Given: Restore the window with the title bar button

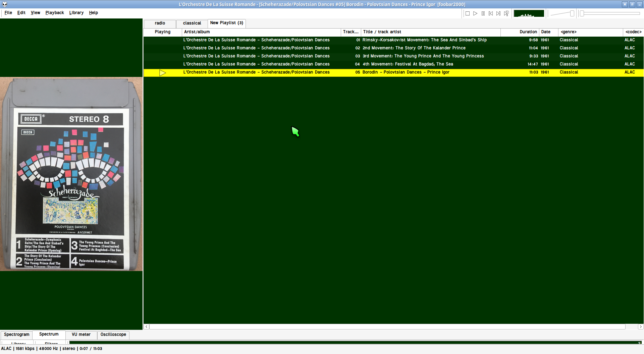Looking at the screenshot, I should pyautogui.click(x=632, y=4).
